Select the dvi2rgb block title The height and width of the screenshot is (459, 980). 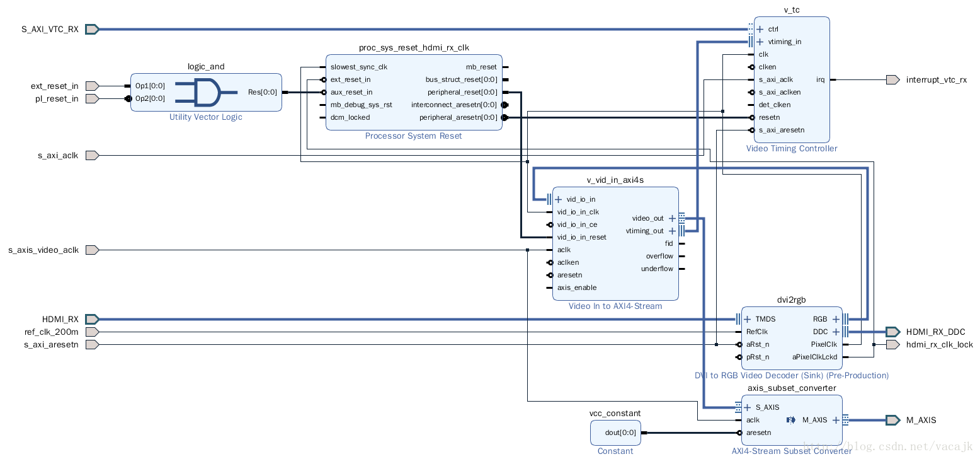tap(792, 300)
